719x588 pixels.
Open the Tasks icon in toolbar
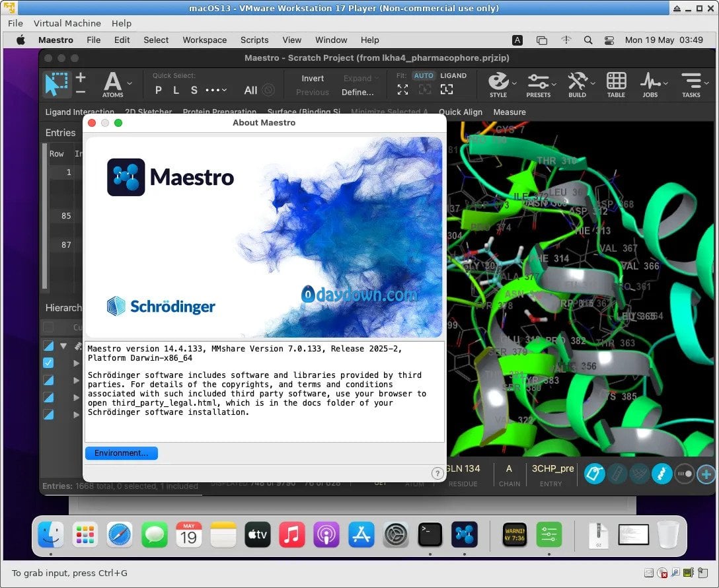tap(691, 82)
